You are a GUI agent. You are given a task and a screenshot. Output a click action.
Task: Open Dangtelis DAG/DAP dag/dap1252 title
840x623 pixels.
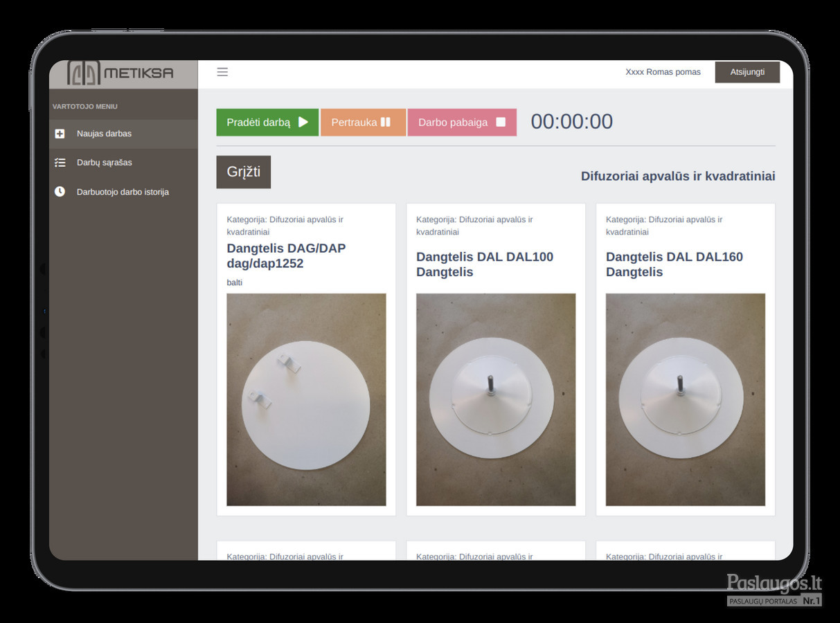coord(286,256)
